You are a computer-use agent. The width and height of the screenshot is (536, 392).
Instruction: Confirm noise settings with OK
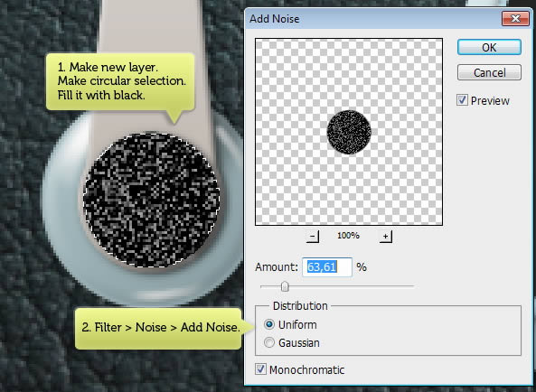[x=489, y=47]
